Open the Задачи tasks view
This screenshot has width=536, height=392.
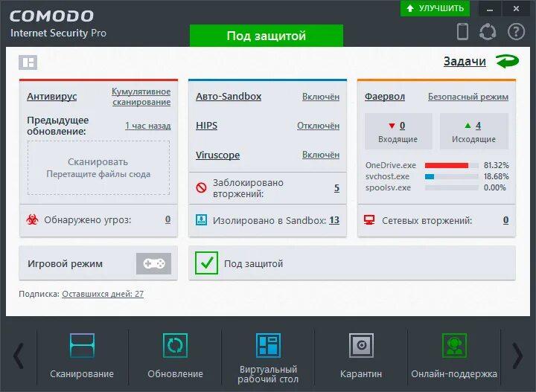click(465, 62)
